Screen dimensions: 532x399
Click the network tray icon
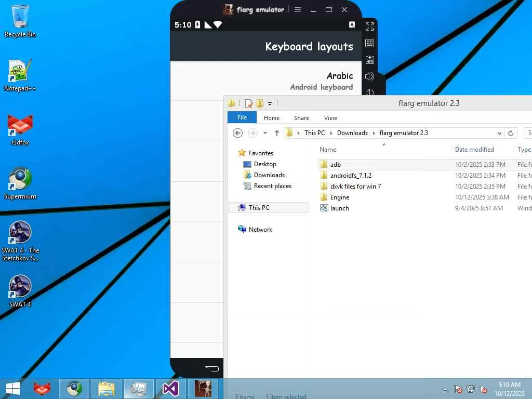pos(471,389)
